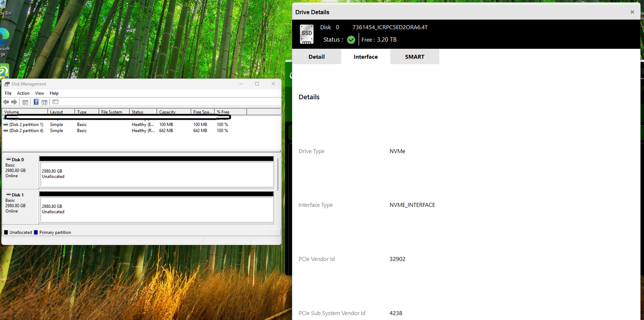Close the Drive Details panel

632,12
